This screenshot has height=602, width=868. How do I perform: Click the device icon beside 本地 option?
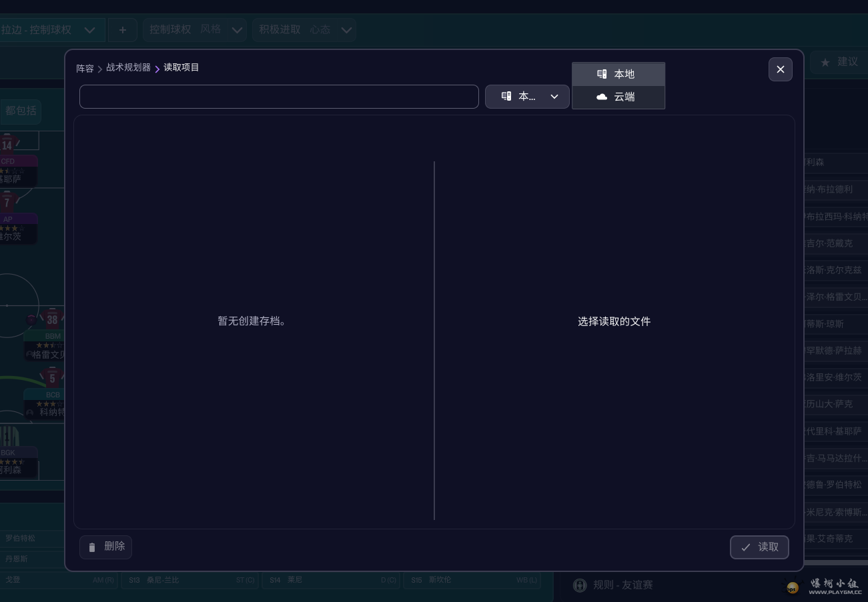(602, 74)
